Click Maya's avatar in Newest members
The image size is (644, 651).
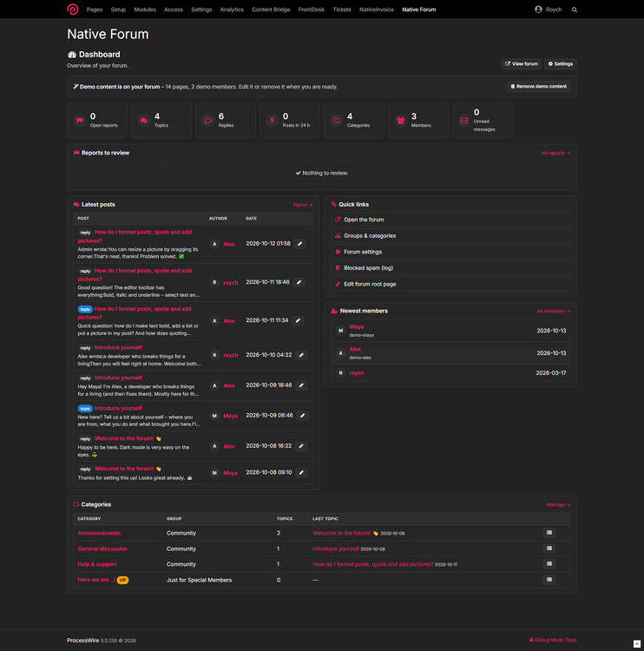[340, 331]
